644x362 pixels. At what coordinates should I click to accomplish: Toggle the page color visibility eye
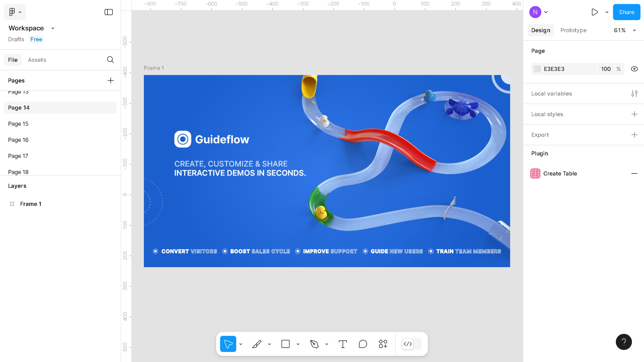coord(634,69)
